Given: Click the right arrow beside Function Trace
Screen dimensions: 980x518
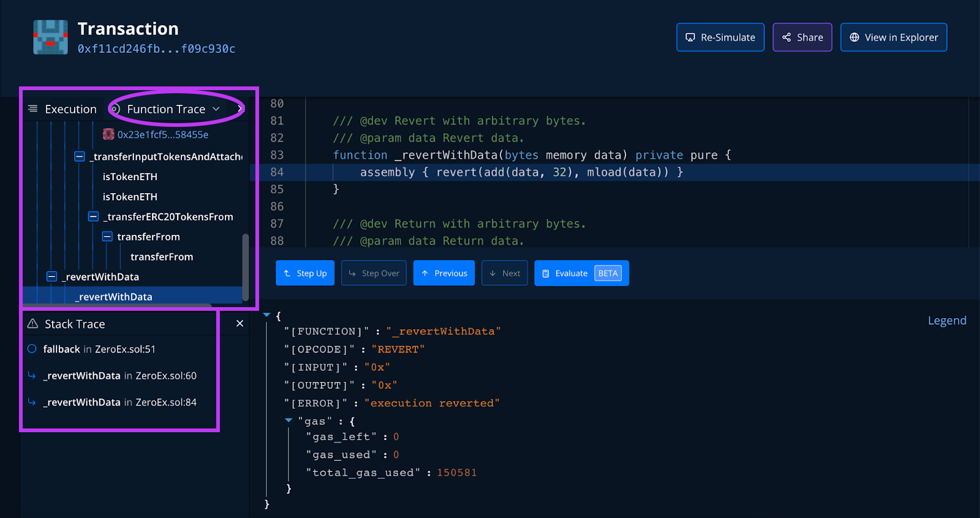Looking at the screenshot, I should tap(239, 109).
